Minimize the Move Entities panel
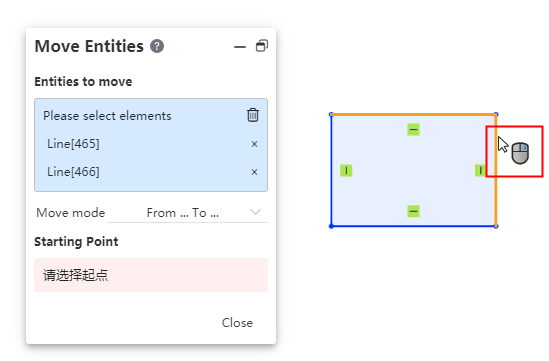549x361 pixels. point(240,47)
